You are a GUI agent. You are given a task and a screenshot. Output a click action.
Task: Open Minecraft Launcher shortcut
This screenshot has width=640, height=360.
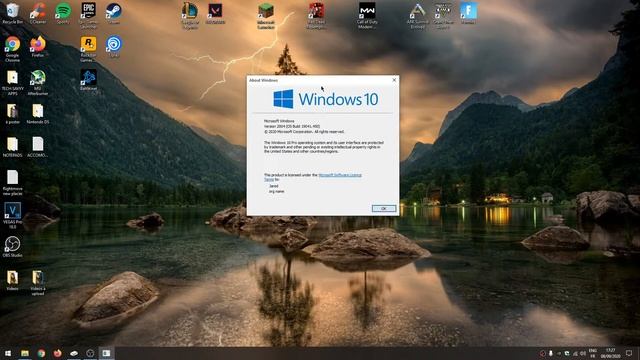click(x=266, y=16)
